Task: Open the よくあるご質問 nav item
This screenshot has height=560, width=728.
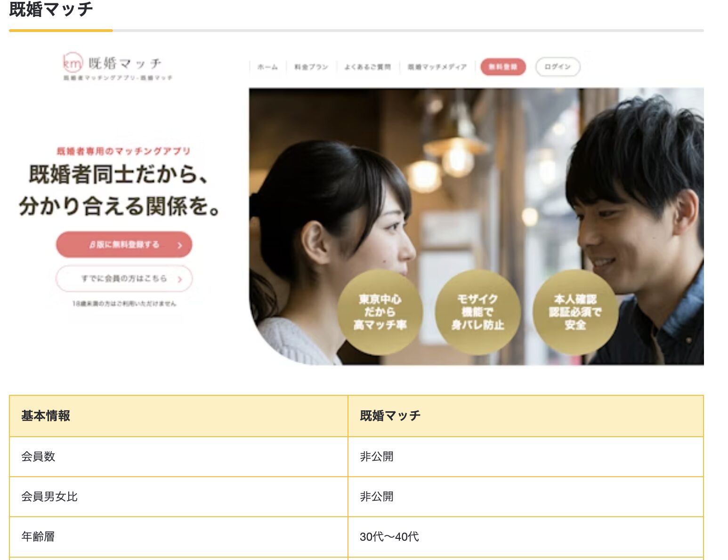Action: coord(367,67)
